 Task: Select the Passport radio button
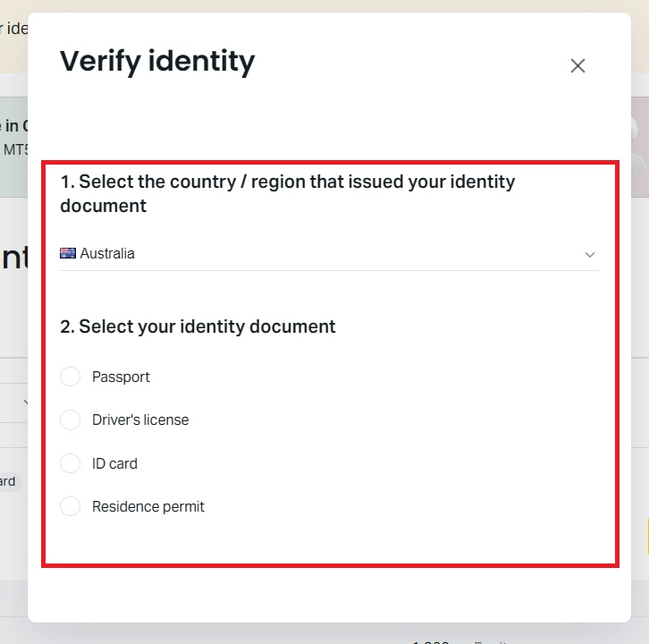pyautogui.click(x=70, y=377)
